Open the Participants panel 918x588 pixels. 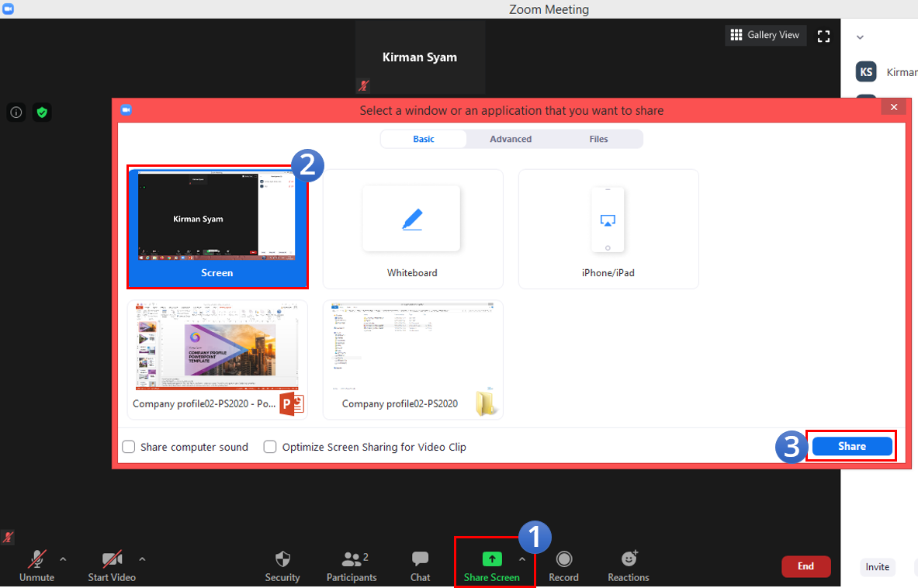coord(352,566)
